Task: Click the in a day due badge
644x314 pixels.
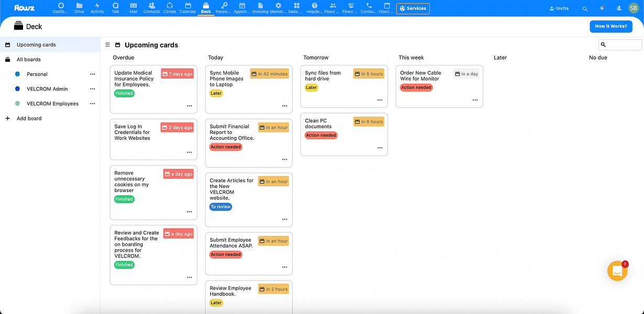Action: tap(466, 74)
